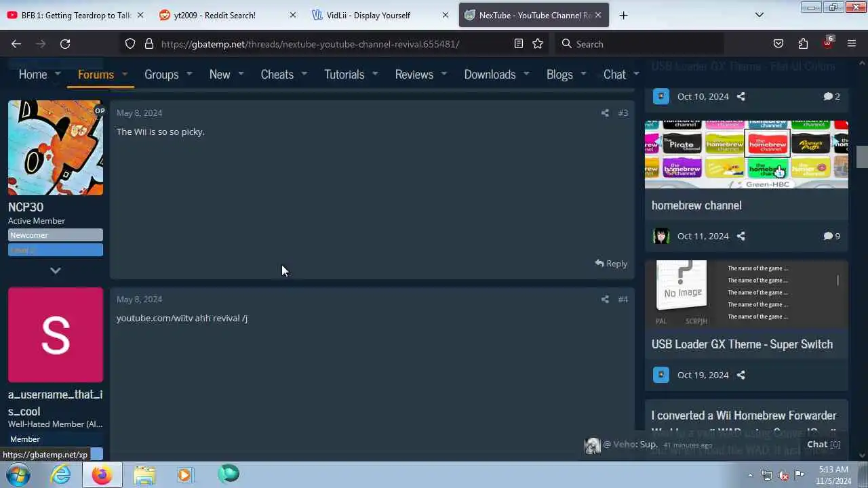Expand the New menu dropdown arrow
868x488 pixels.
(x=241, y=74)
